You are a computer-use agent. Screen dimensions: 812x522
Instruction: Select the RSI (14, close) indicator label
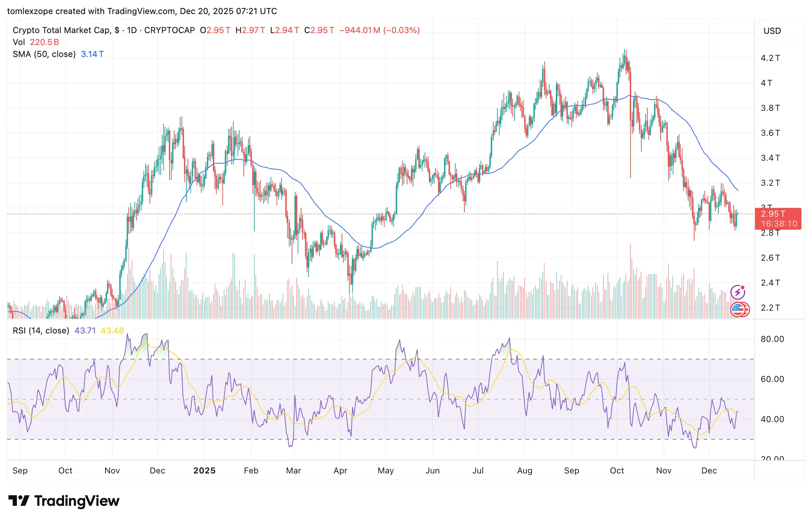tap(41, 331)
